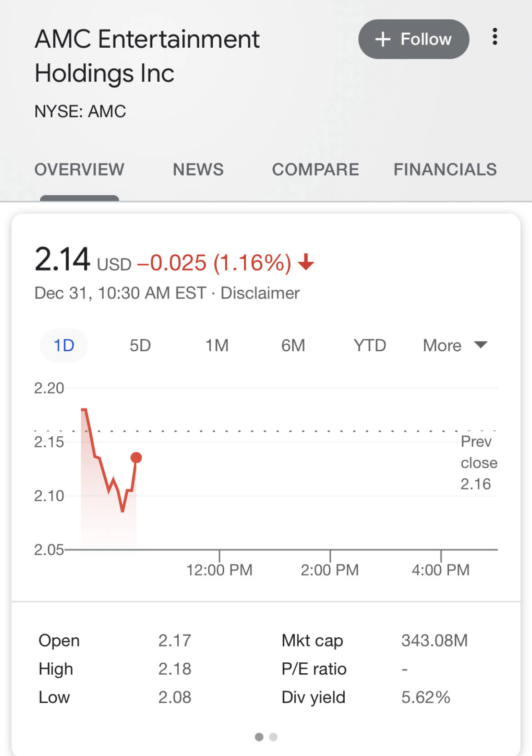Go to the second stats page dot
The width and height of the screenshot is (532, 756).
point(273,737)
